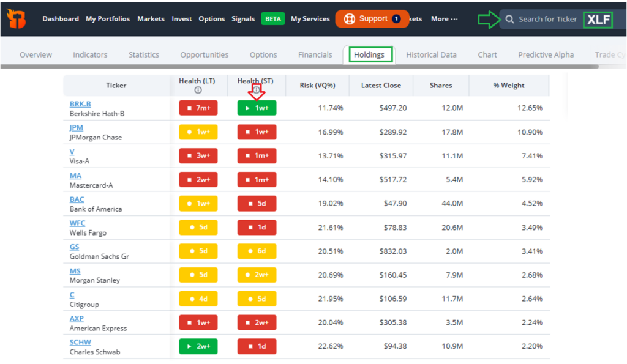
Task: Open the Historical Data tab
Action: tap(431, 54)
